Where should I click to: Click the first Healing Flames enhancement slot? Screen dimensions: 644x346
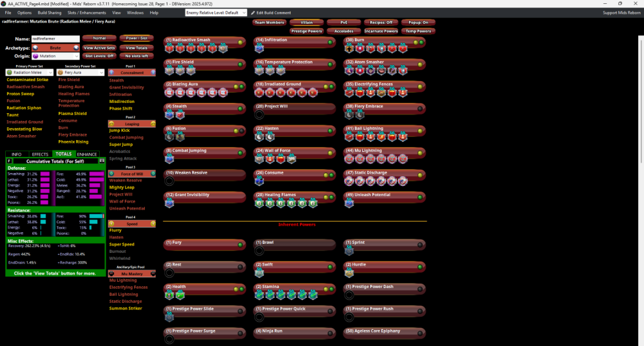(259, 203)
